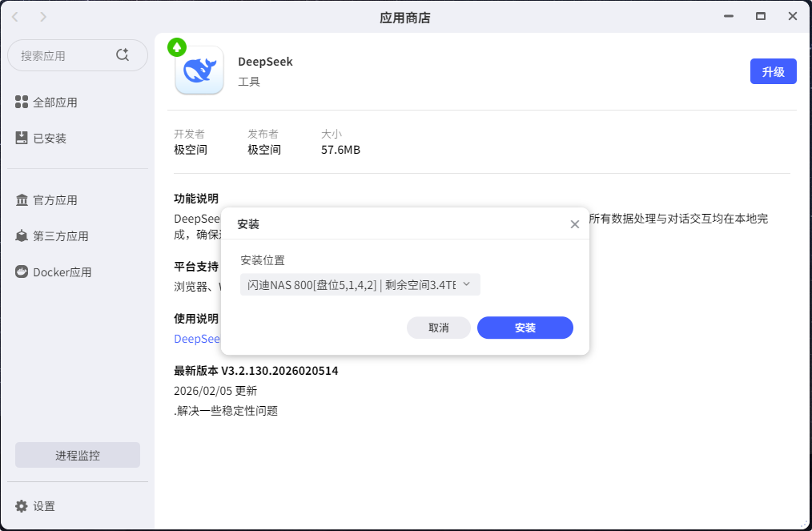
Task: Click the 全部应用 grid icon
Action: (x=22, y=102)
